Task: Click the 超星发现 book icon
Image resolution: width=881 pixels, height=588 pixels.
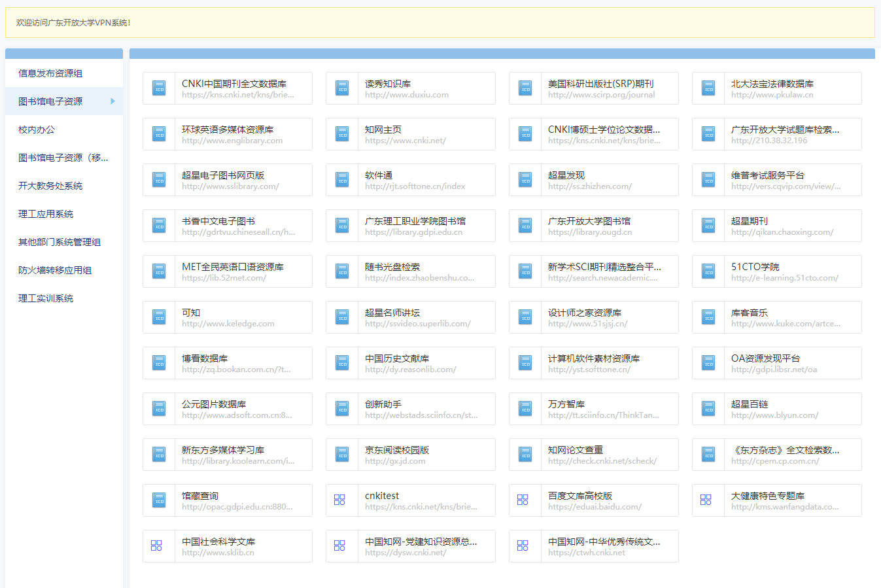Action: point(525,180)
